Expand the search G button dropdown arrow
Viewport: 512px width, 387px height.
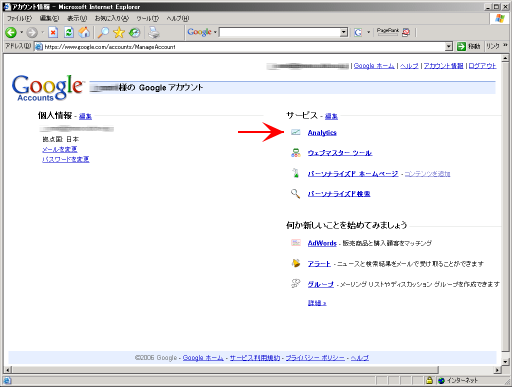368,32
